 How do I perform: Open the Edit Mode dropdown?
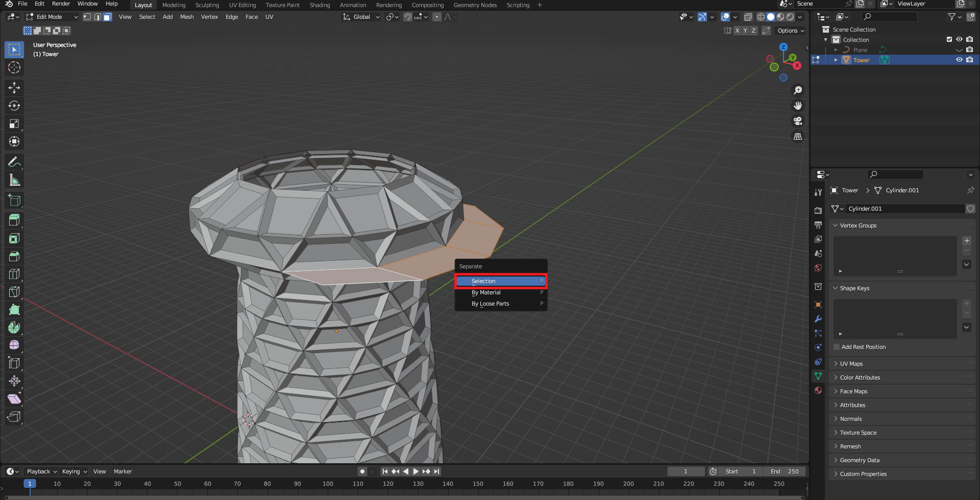click(52, 17)
